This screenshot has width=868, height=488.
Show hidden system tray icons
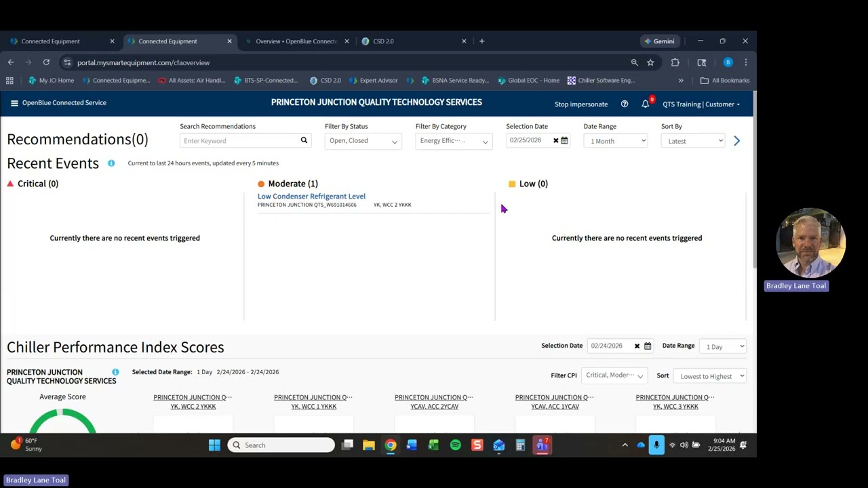tap(625, 445)
